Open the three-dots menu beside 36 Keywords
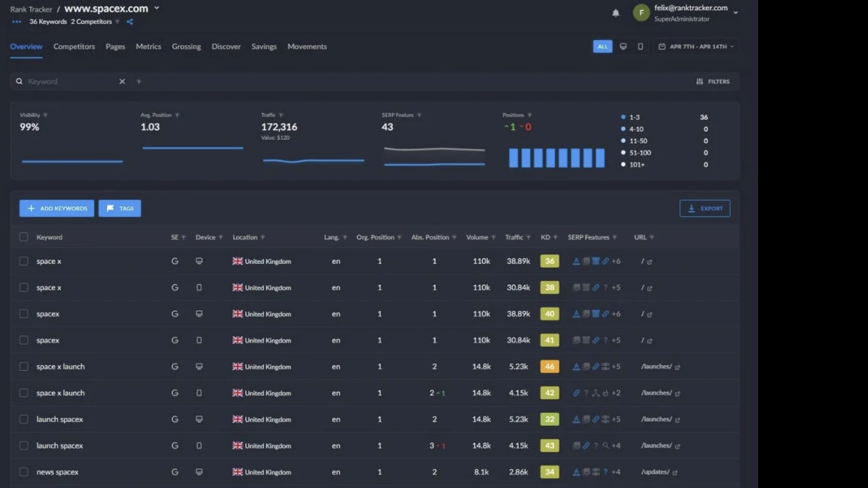 [x=17, y=22]
